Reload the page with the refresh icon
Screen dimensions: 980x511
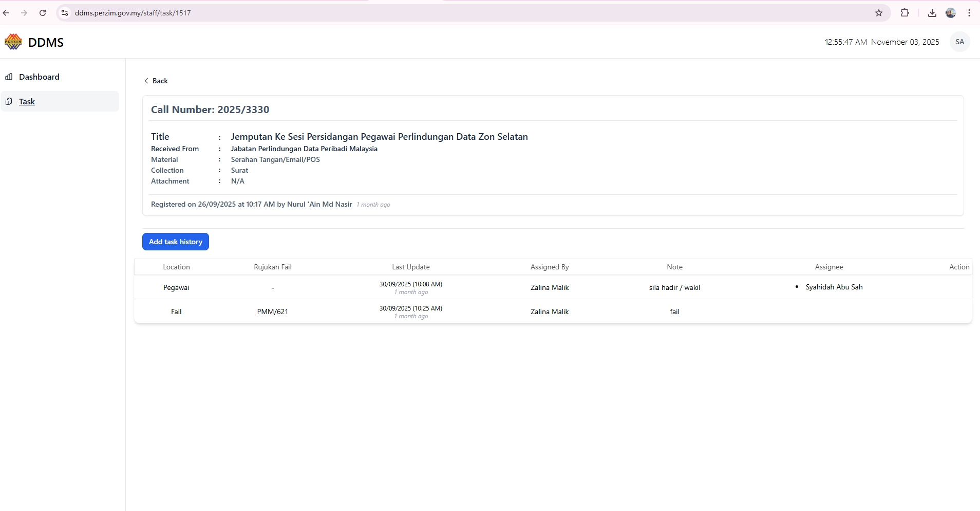[43, 13]
